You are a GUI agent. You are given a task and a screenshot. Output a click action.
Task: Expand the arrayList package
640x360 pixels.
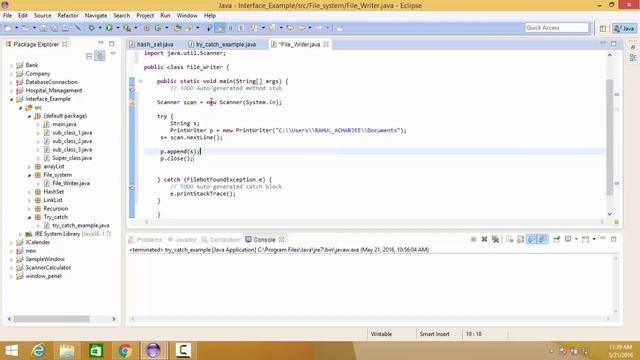(29, 167)
